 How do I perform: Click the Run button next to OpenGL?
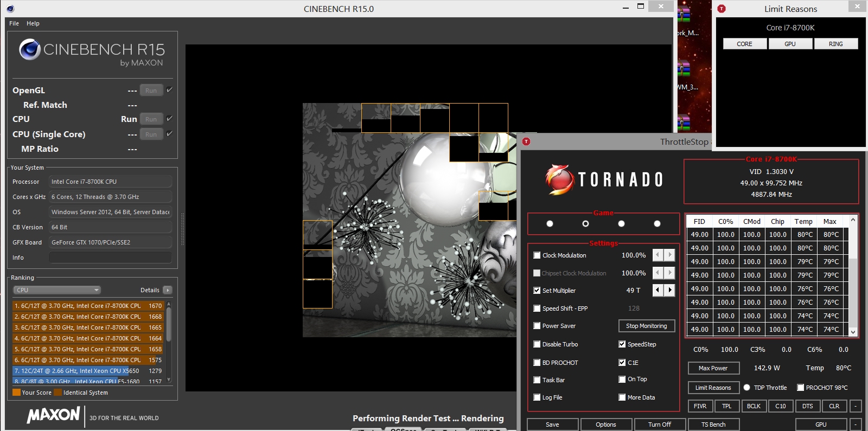[x=151, y=91]
